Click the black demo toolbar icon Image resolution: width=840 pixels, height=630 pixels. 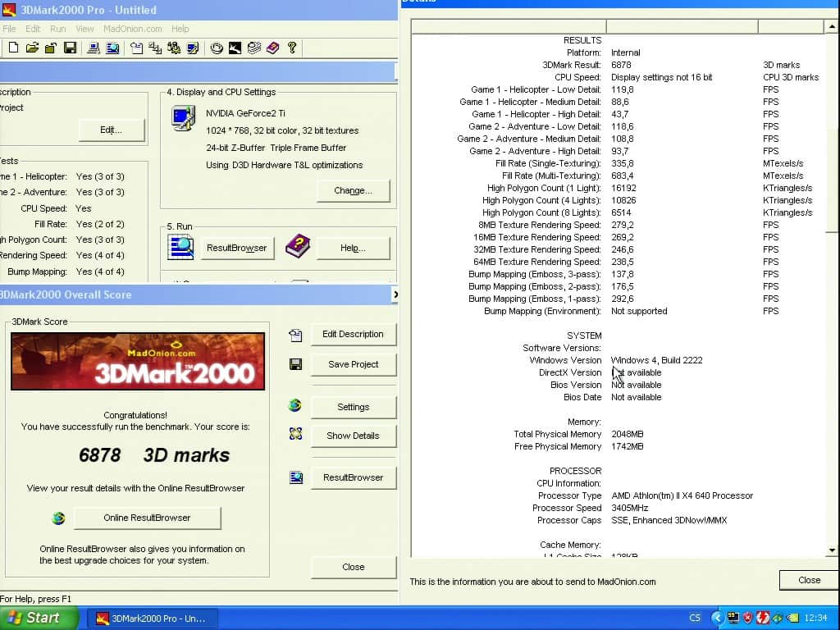235,48
